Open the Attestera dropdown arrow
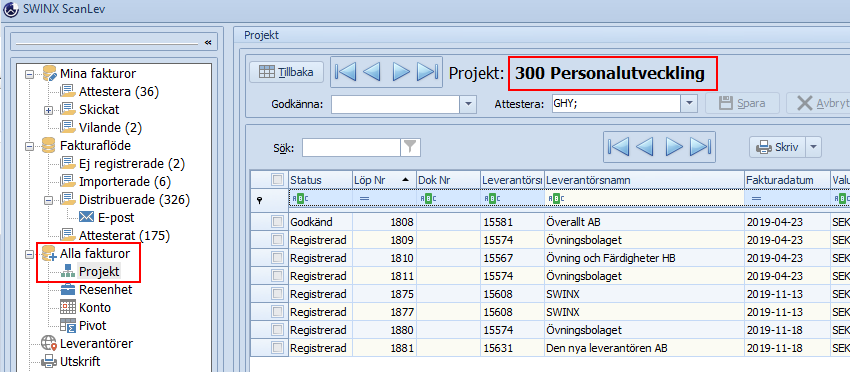This screenshot has width=850, height=372. (689, 104)
